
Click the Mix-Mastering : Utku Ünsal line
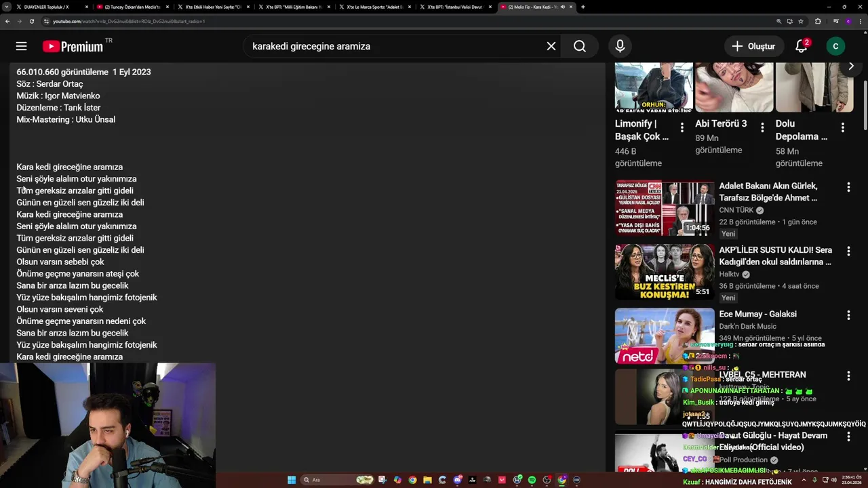click(66, 119)
